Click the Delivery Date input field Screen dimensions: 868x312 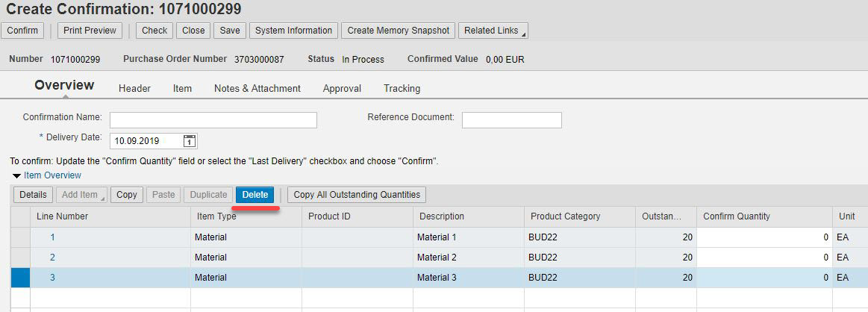146,141
